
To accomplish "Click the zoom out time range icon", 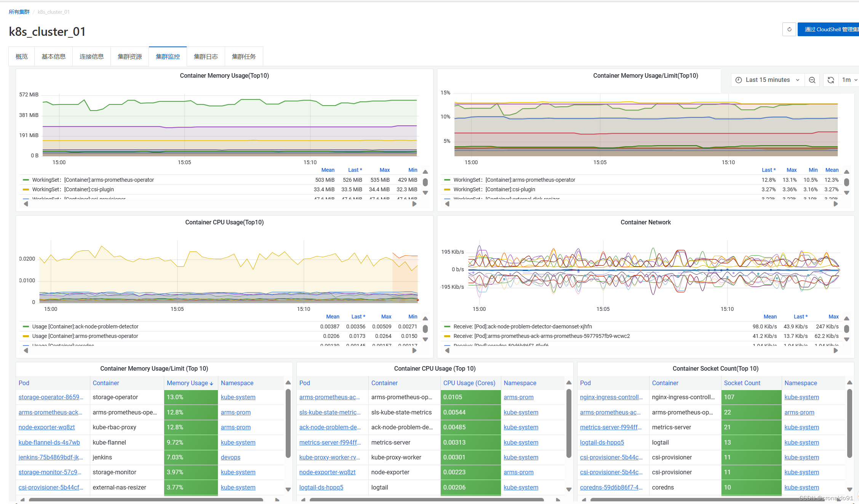I will pos(812,80).
